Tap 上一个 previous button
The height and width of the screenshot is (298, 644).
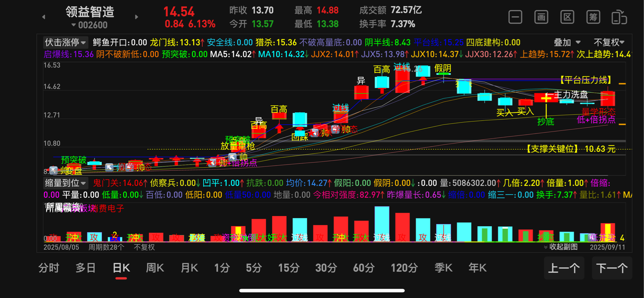(x=564, y=268)
